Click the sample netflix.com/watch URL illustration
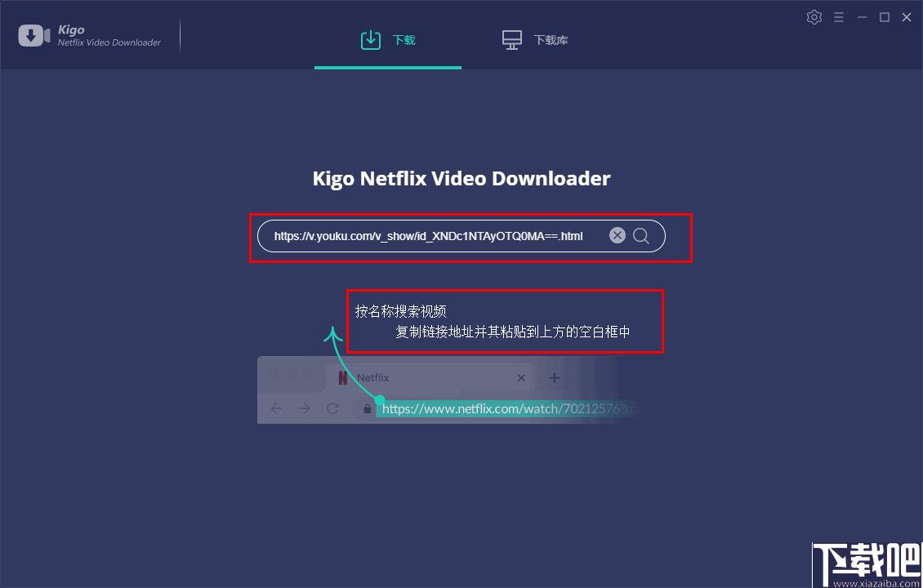The width and height of the screenshot is (923, 588). 509,408
